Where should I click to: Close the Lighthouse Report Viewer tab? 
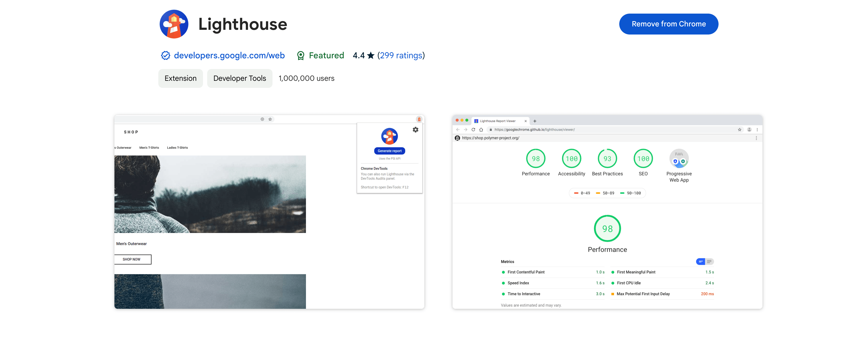coord(525,121)
